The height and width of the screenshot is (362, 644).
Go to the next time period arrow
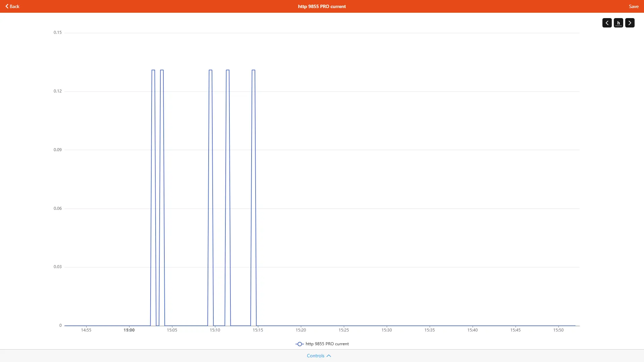pos(630,23)
